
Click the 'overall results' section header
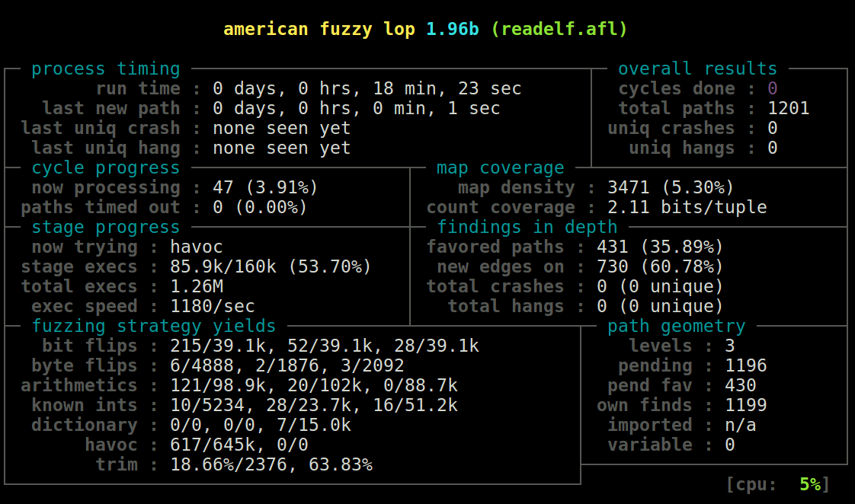pyautogui.click(x=697, y=69)
